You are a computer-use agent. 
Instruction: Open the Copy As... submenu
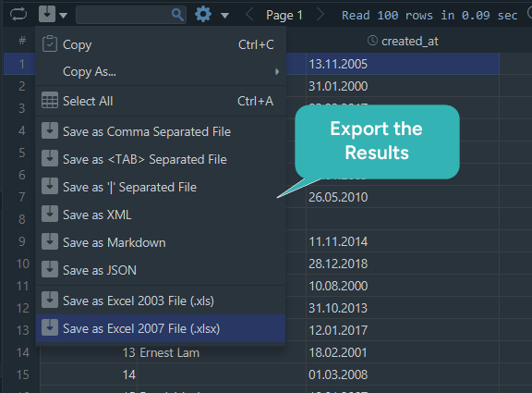click(161, 72)
